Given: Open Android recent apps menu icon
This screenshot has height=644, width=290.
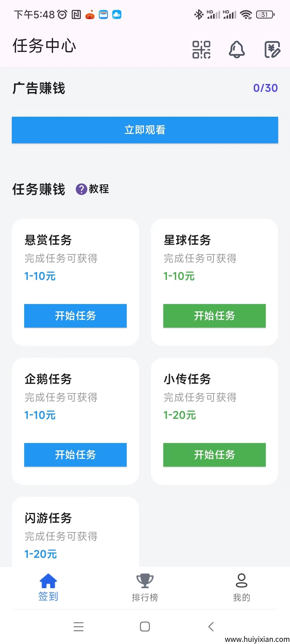Looking at the screenshot, I should [78, 627].
